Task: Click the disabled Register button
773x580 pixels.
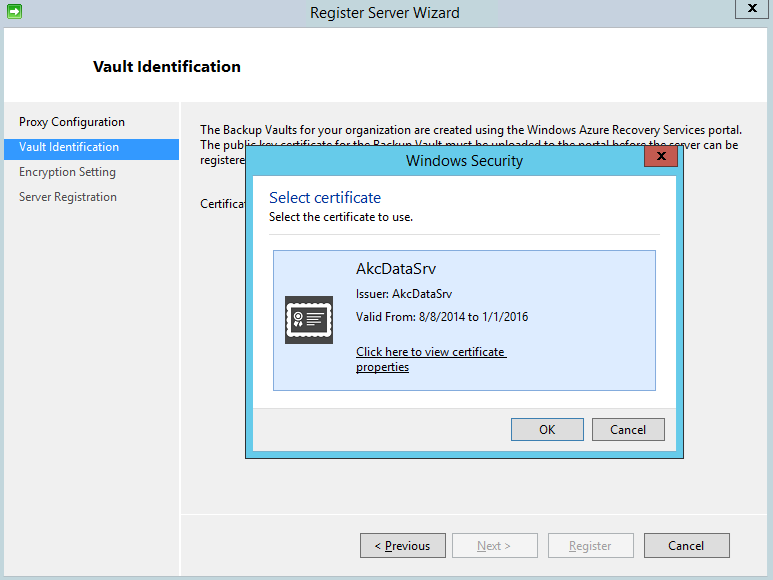Action: pos(591,546)
